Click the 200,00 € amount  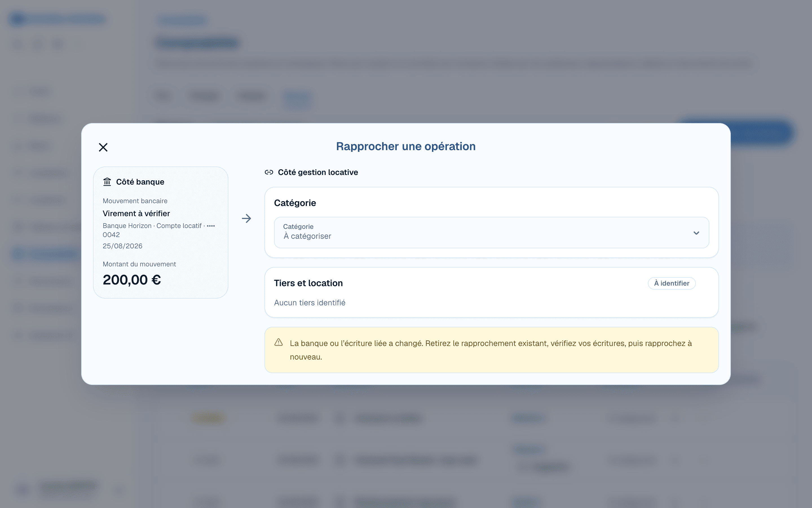click(132, 279)
